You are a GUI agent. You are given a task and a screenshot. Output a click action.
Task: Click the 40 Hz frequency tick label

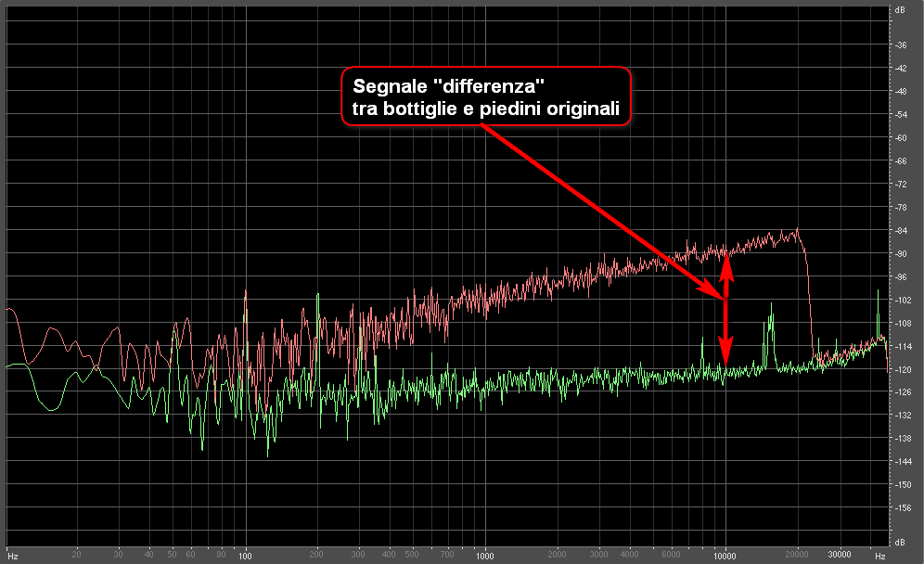point(148,555)
